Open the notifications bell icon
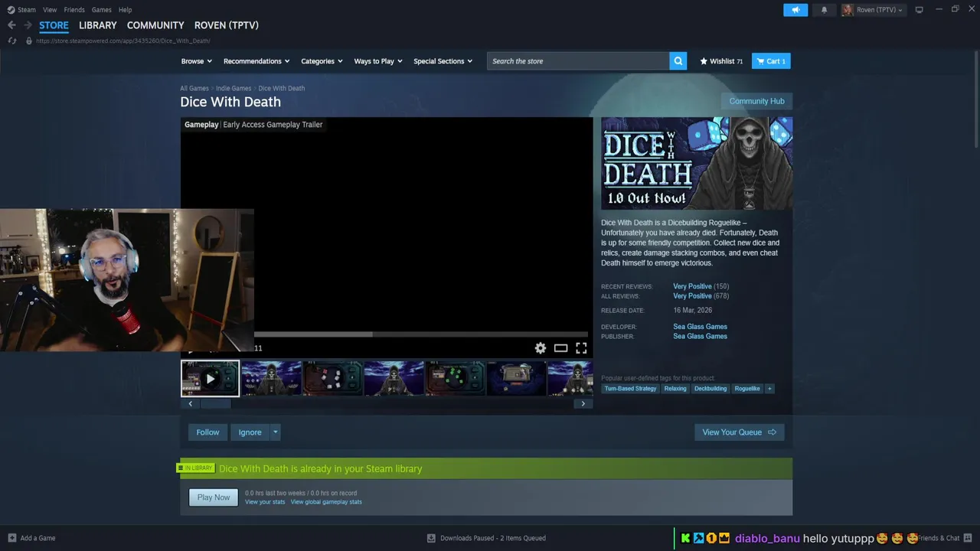This screenshot has width=980, height=551. pyautogui.click(x=824, y=10)
